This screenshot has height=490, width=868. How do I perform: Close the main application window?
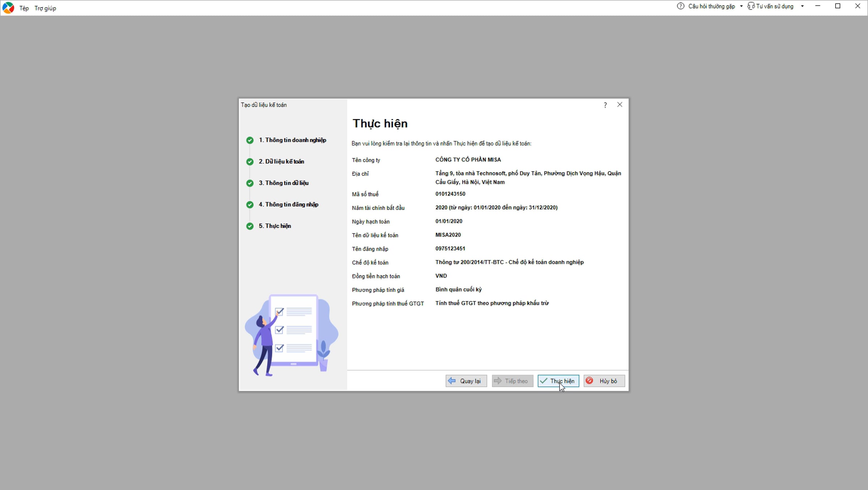(858, 6)
